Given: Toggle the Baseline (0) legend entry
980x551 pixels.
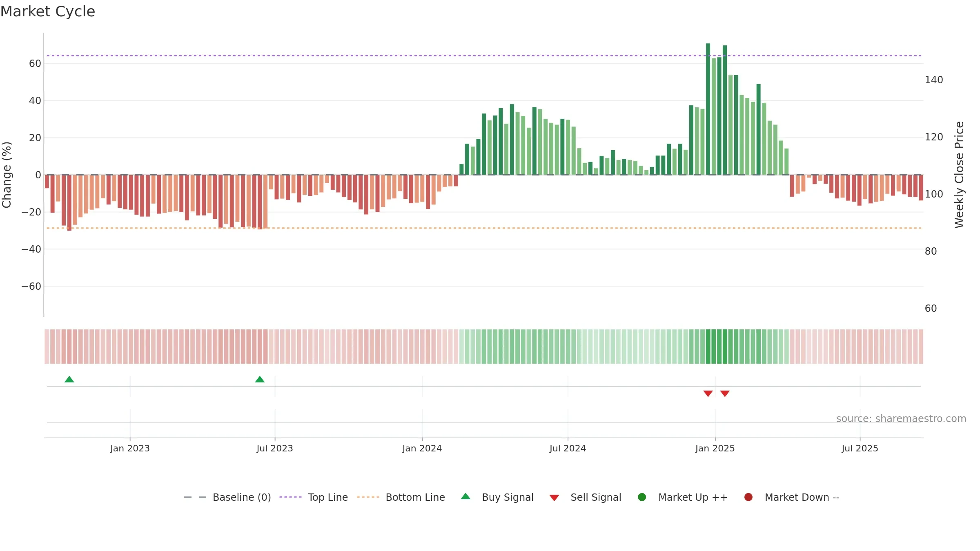Looking at the screenshot, I should pos(227,497).
